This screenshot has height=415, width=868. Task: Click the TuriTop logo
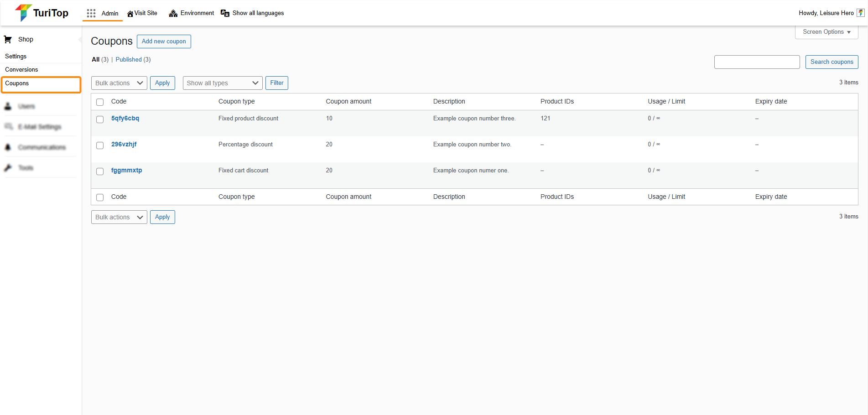[42, 13]
